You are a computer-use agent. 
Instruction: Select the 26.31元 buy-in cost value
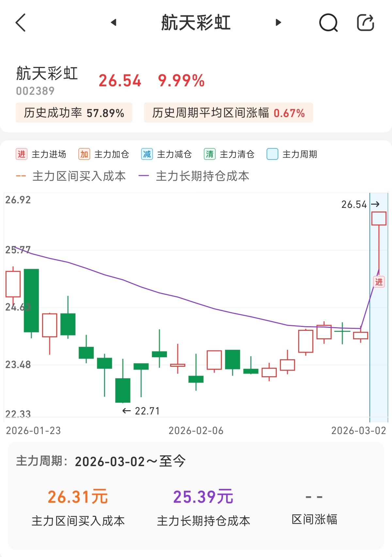[x=78, y=497]
